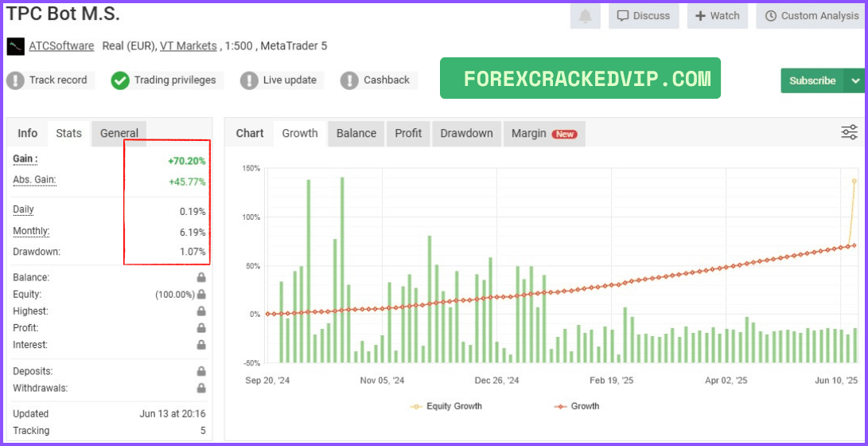This screenshot has width=868, height=446.
Task: Click the Withdrawals lock icon
Action: point(201,388)
